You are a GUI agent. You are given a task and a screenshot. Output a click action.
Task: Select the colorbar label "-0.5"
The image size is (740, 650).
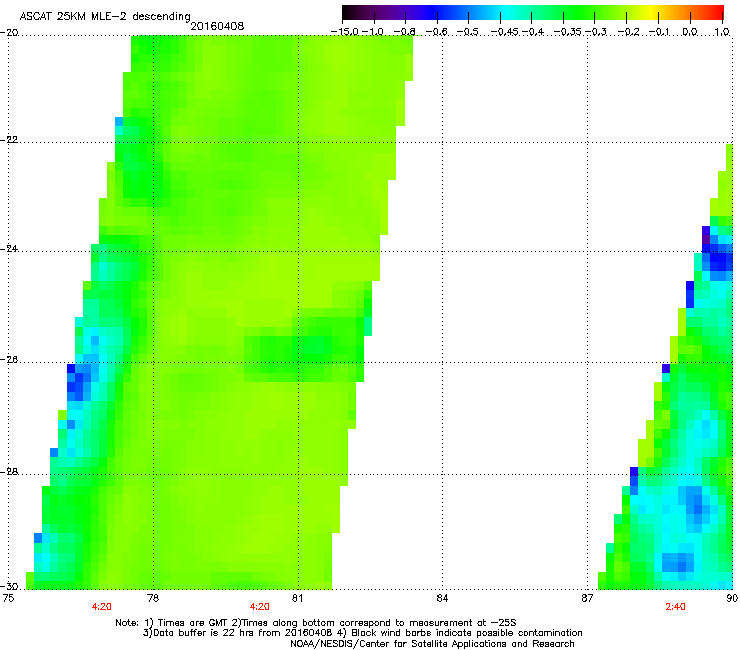[x=468, y=32]
